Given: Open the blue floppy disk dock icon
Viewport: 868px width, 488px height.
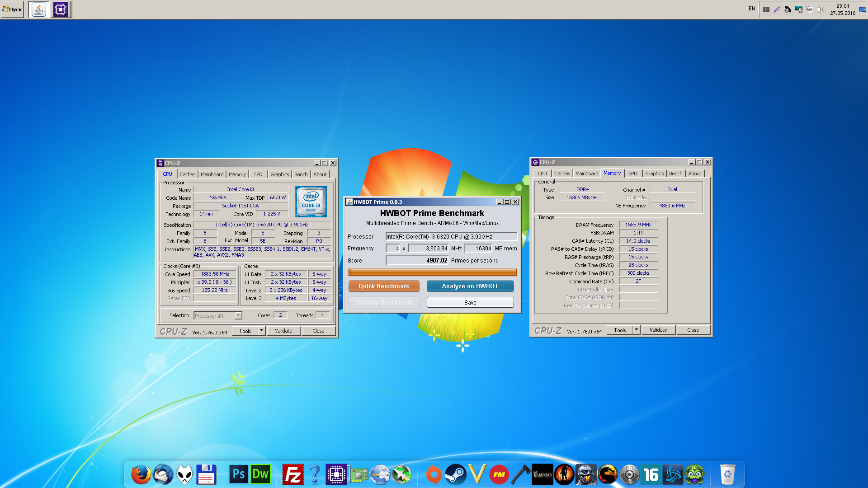Looking at the screenshot, I should pos(206,475).
